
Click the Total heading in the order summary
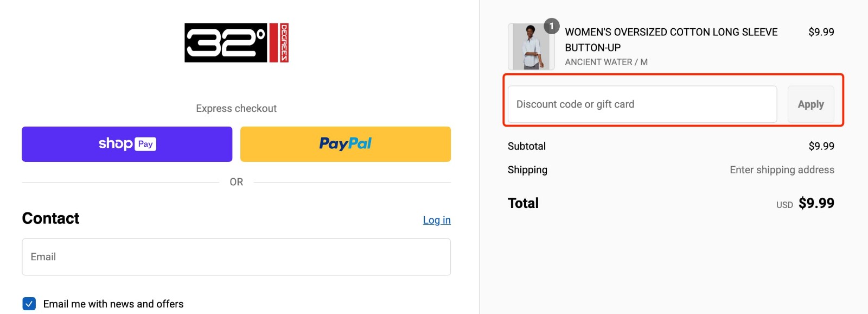click(523, 203)
